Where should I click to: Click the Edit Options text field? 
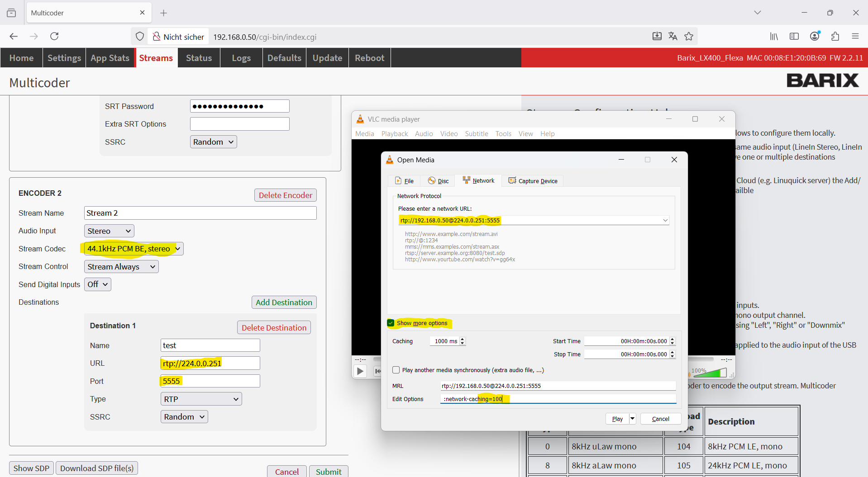(x=558, y=399)
